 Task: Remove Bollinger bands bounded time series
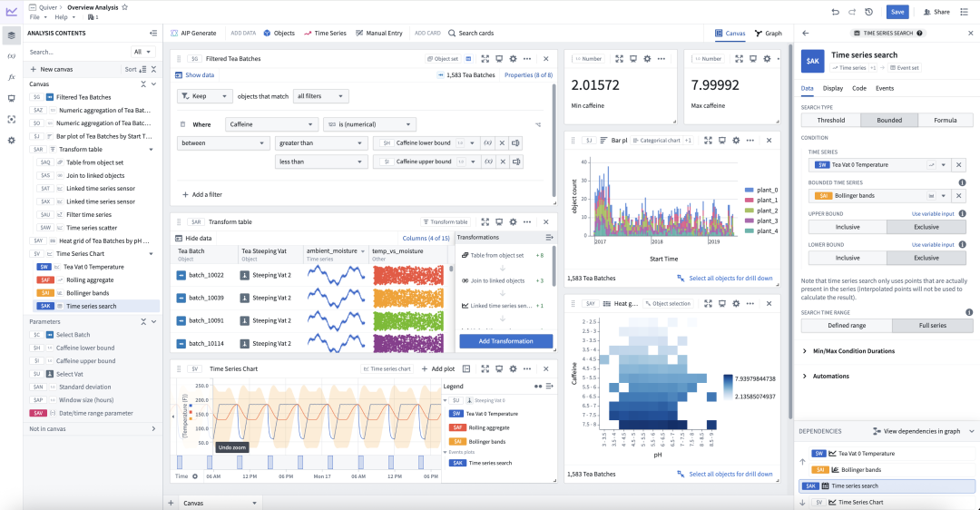(x=959, y=195)
